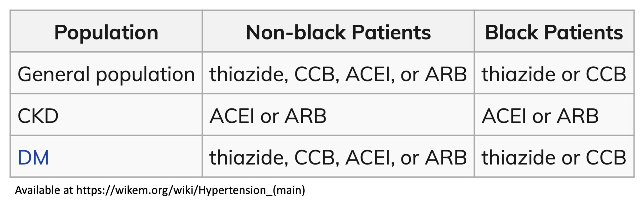
Task: Click 'CCB' in DM row Black Patients cell
Action: point(606,158)
